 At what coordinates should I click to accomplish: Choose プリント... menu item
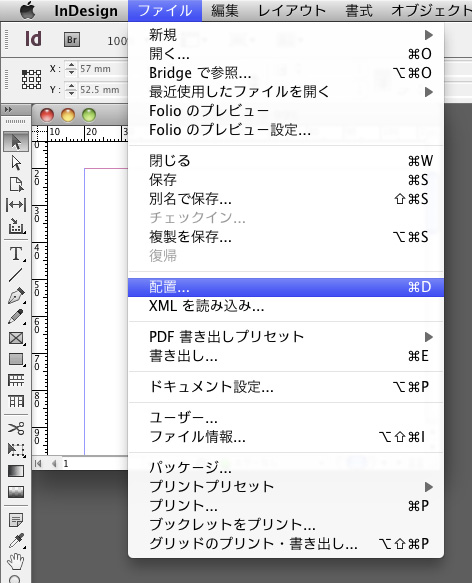[286, 506]
